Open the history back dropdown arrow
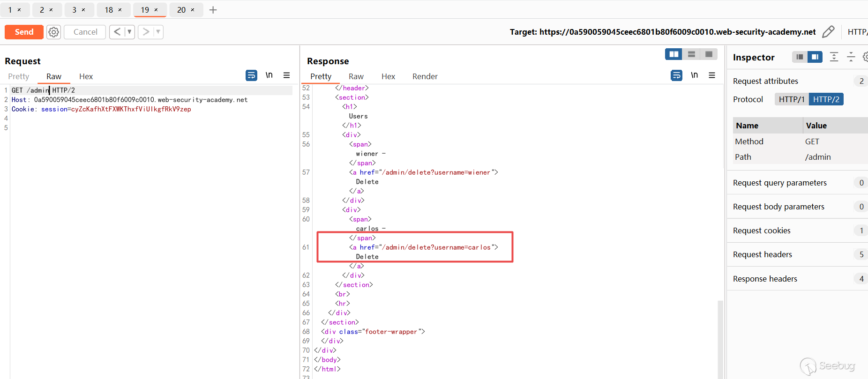The image size is (868, 379). click(129, 32)
